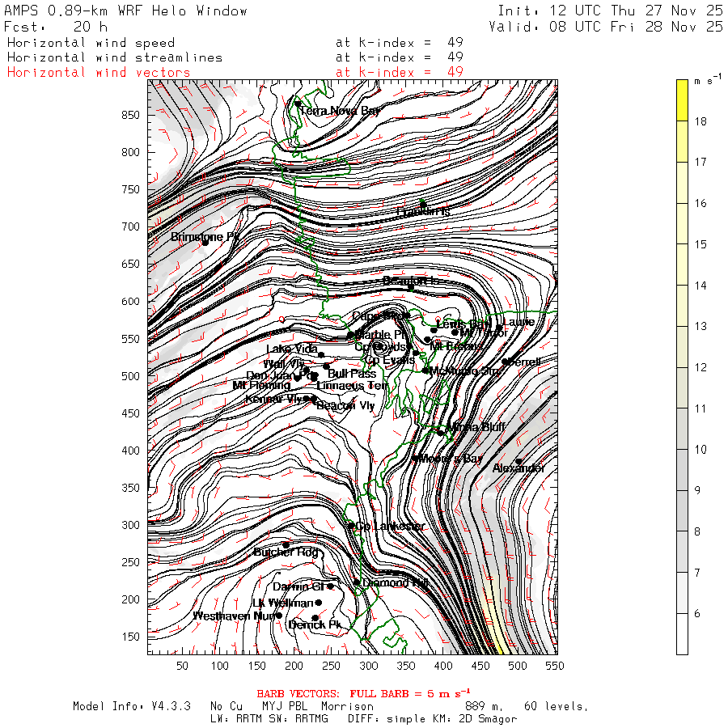The width and height of the screenshot is (728, 728).
Task: Click color bar segment between 17 and 18
Action: click(x=682, y=141)
